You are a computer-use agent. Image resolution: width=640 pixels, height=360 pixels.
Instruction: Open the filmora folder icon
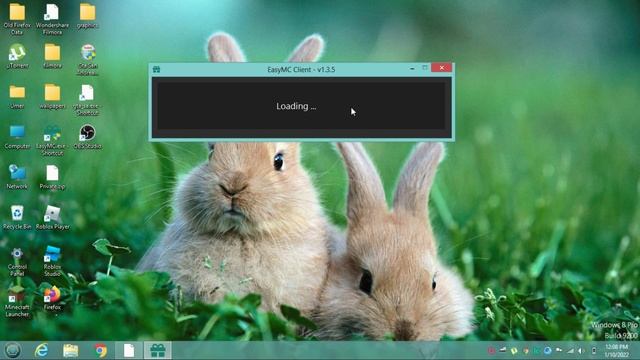(x=52, y=56)
